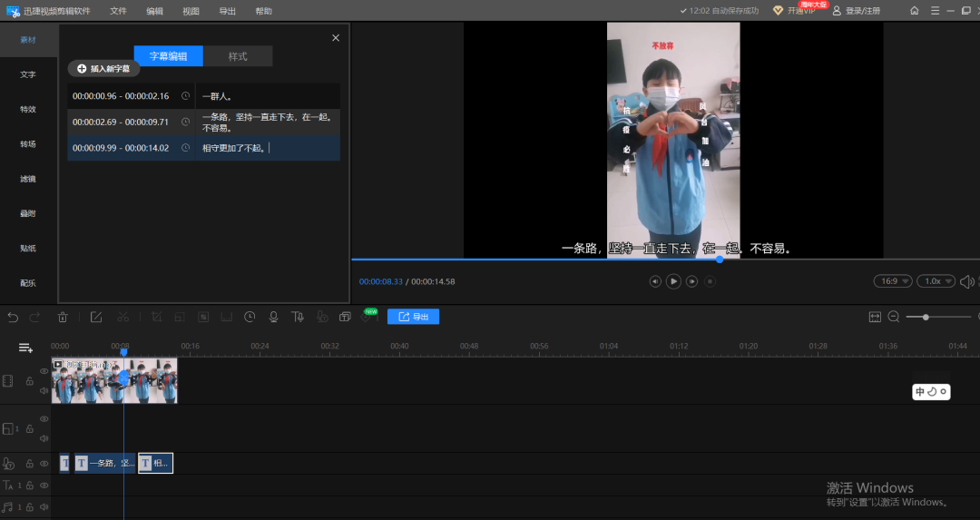980x520 pixels.
Task: Click the timeline zoom slider handle
Action: (x=926, y=317)
